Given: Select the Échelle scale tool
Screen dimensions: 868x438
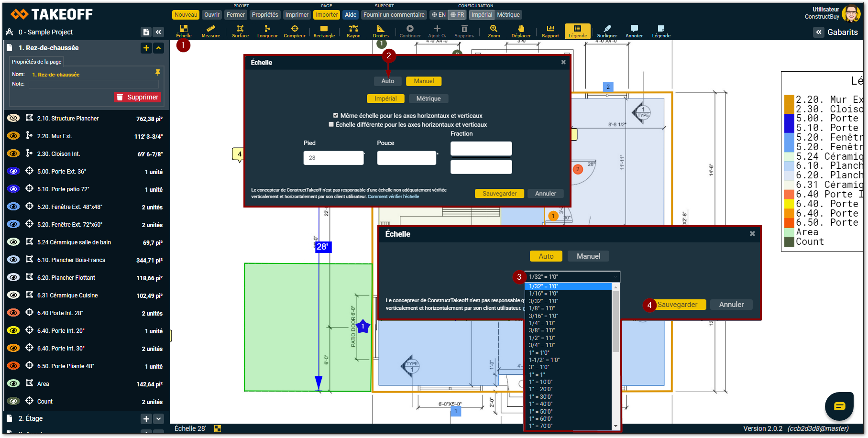Looking at the screenshot, I should tap(184, 31).
